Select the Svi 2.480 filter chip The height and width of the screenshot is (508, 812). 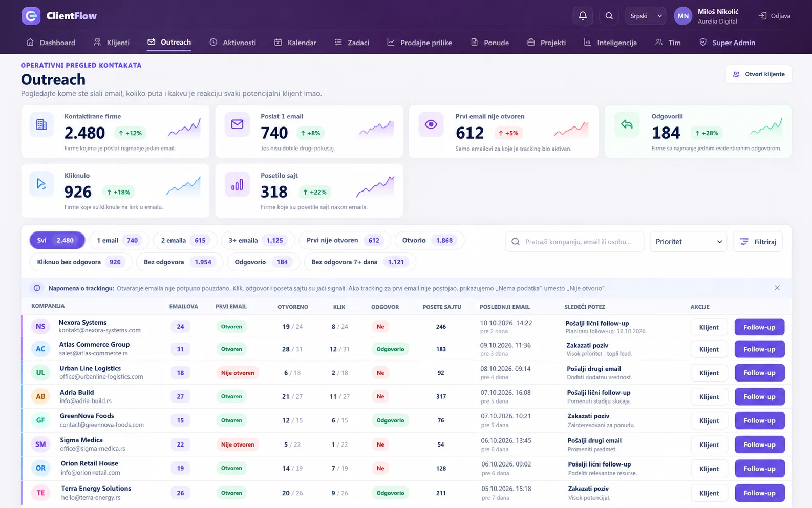coord(57,240)
